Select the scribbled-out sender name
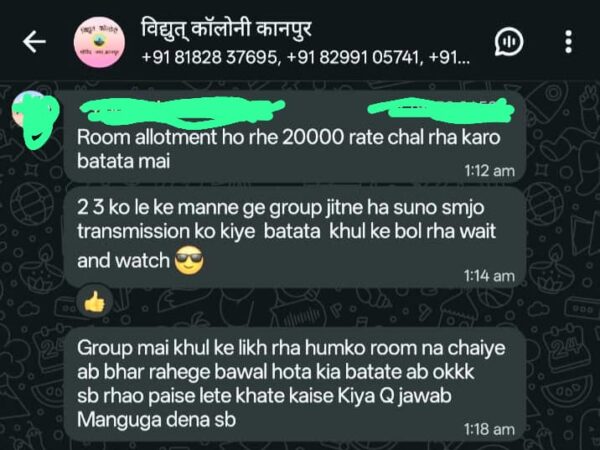This screenshot has width=600, height=450. click(182, 110)
